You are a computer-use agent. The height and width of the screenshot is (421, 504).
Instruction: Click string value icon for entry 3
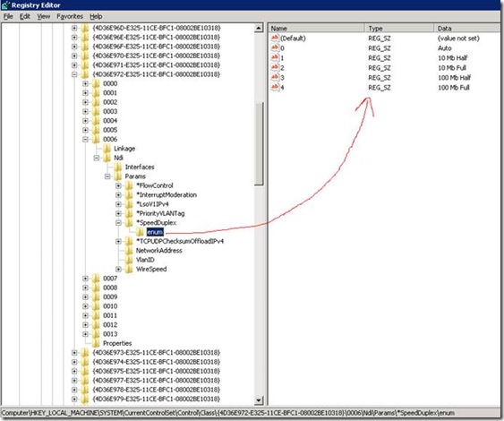coord(275,78)
